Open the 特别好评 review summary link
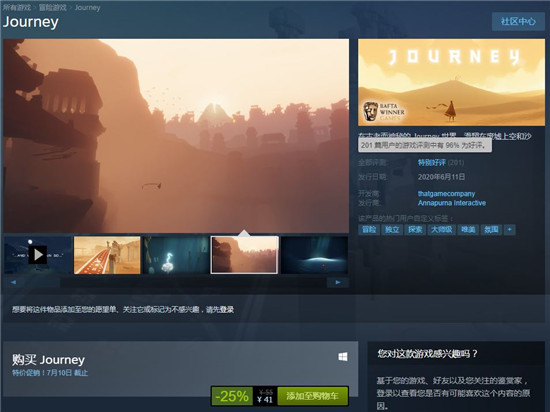550x412 pixels. tap(431, 162)
